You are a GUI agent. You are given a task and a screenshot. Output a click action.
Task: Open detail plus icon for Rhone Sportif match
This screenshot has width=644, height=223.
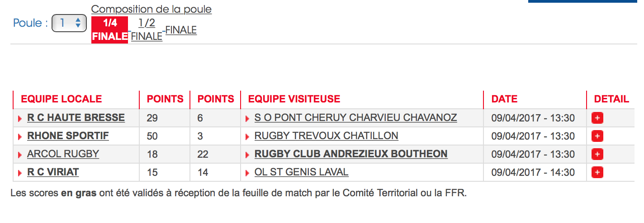(x=597, y=136)
